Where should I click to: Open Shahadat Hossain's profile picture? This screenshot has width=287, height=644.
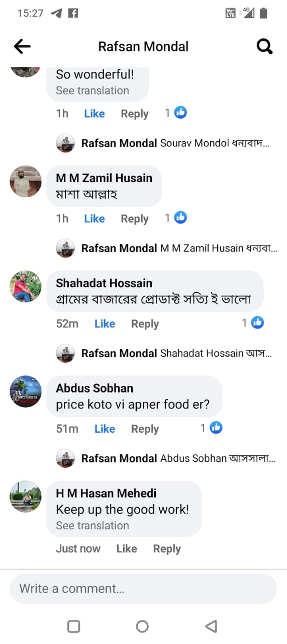(x=26, y=286)
